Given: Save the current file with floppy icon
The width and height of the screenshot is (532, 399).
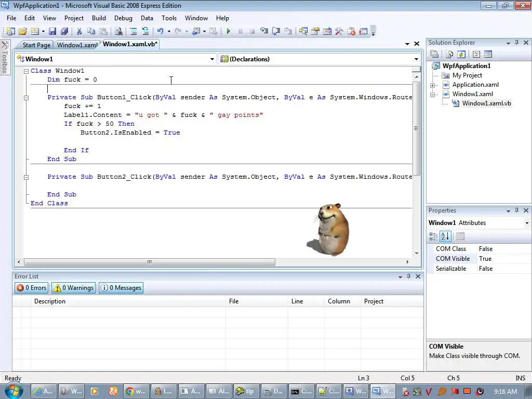Looking at the screenshot, I should tap(52, 31).
